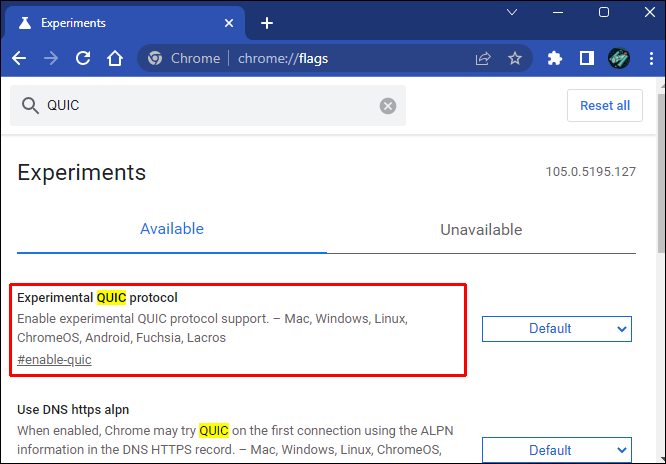Click the share page icon in address bar
The image size is (666, 464).
484,58
